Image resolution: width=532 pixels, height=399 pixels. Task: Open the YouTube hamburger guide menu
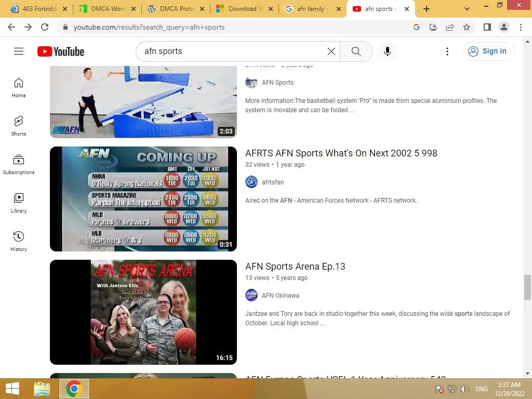[19, 51]
